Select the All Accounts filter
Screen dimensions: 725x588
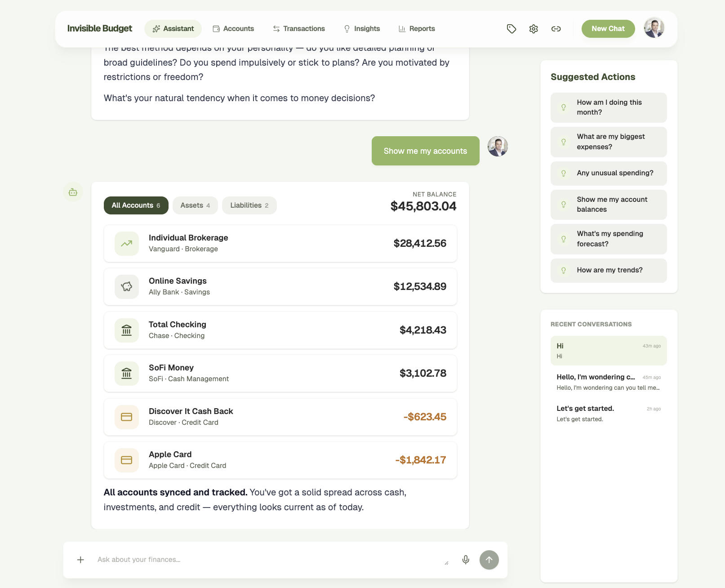pos(136,205)
